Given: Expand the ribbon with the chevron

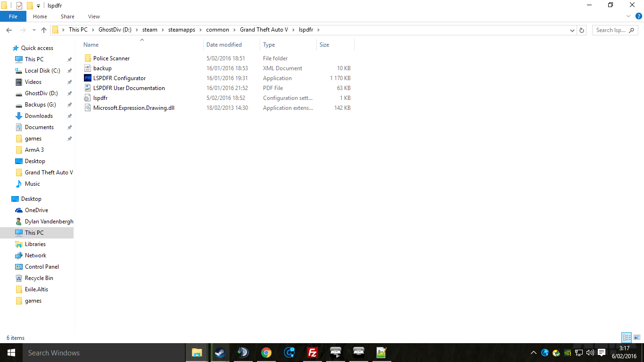Looking at the screenshot, I should [629, 16].
